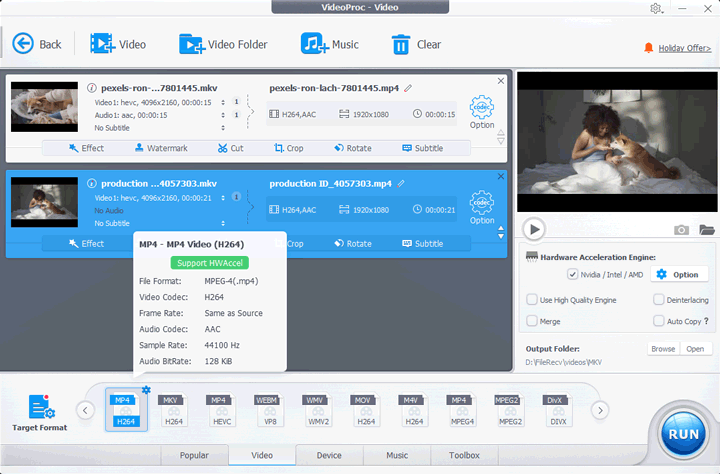Enable the Deinterlacing checkbox
Image resolution: width=720 pixels, height=474 pixels.
(658, 299)
